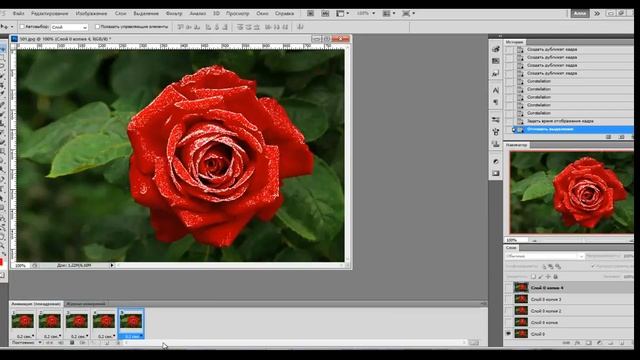The height and width of the screenshot is (360, 640).
Task: Lock all attributes of the layer
Action: point(556,277)
